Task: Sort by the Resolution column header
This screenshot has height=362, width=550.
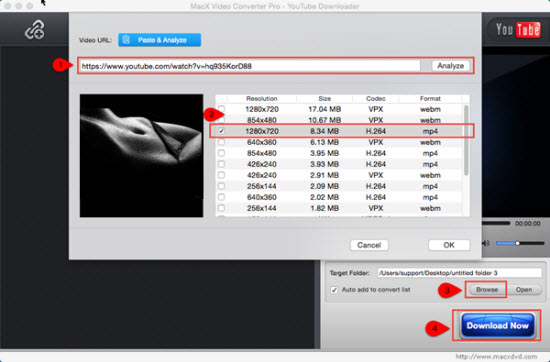Action: (x=262, y=99)
